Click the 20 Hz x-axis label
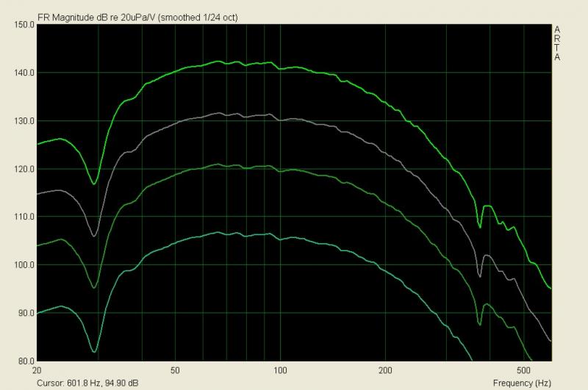 pos(37,370)
